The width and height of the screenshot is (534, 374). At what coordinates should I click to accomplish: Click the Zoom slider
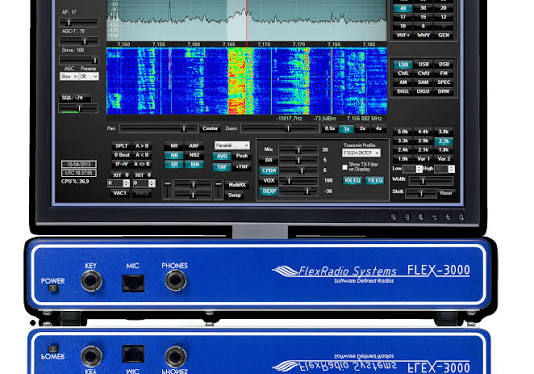279,129
